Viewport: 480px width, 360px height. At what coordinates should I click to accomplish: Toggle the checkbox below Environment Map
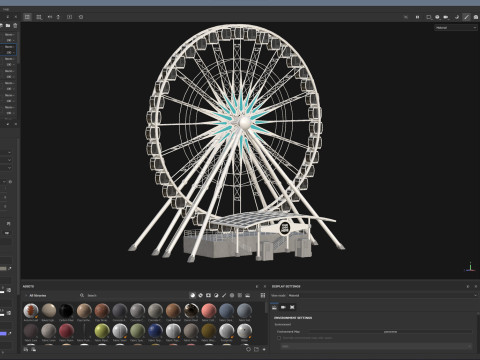pyautogui.click(x=279, y=338)
